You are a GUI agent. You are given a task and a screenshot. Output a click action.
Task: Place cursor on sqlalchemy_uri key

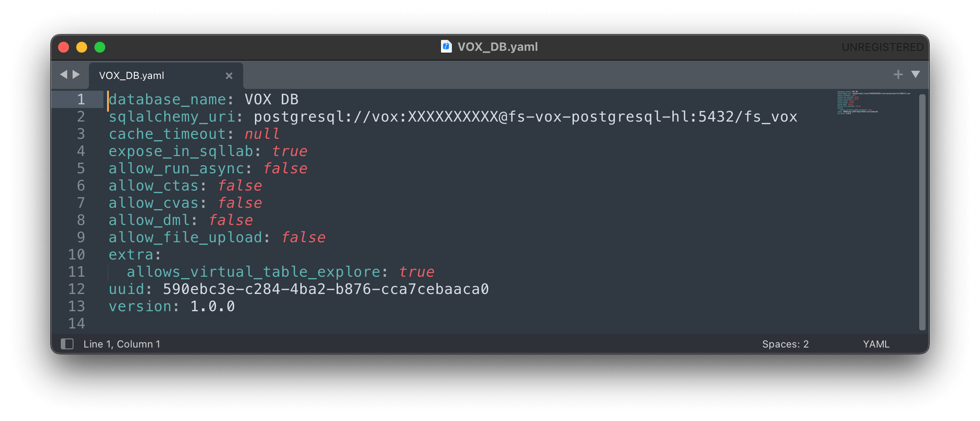(x=171, y=117)
